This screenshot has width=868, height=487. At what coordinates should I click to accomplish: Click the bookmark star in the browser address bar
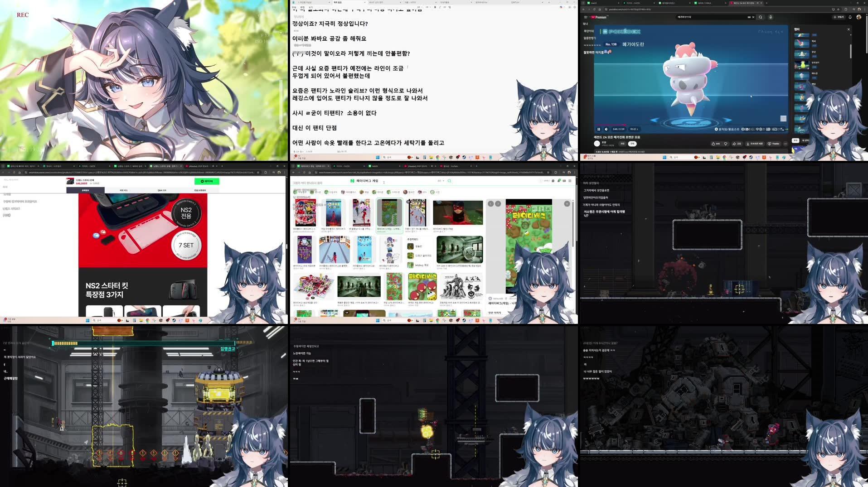(x=838, y=9)
